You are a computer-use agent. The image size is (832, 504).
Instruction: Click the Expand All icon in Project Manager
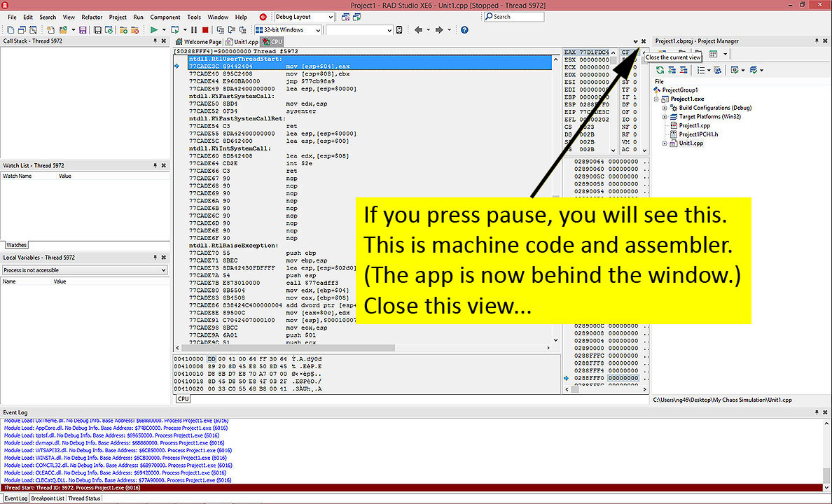672,70
